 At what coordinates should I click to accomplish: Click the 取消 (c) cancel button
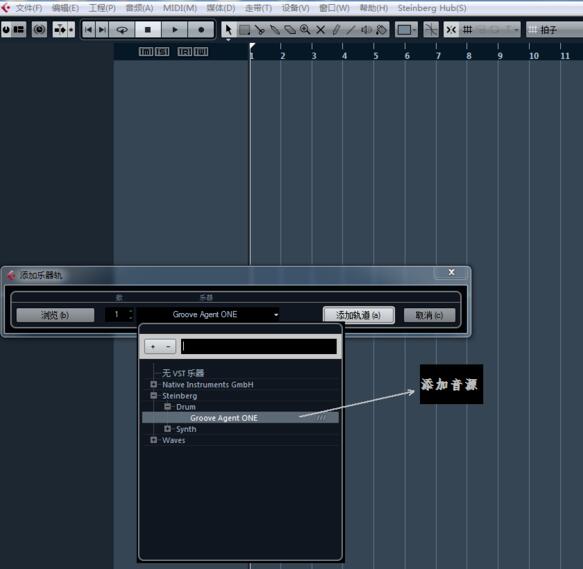coord(429,315)
